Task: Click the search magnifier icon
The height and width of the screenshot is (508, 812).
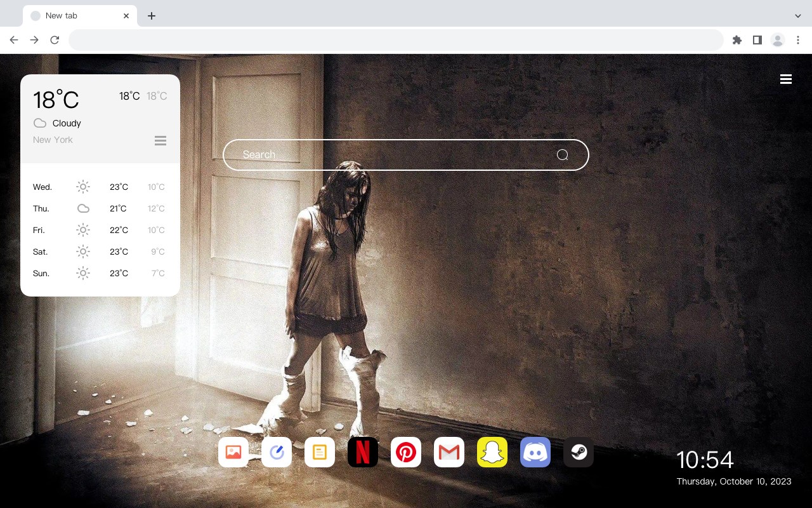Action: tap(562, 155)
